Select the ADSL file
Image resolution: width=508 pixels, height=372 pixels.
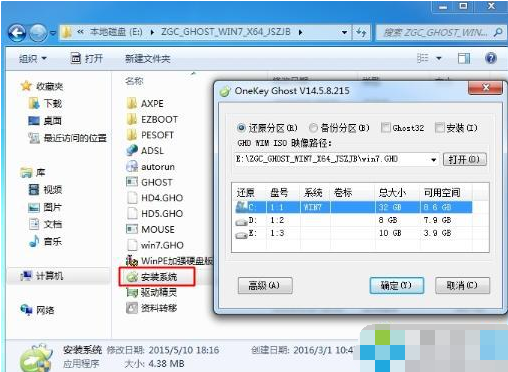click(145, 150)
